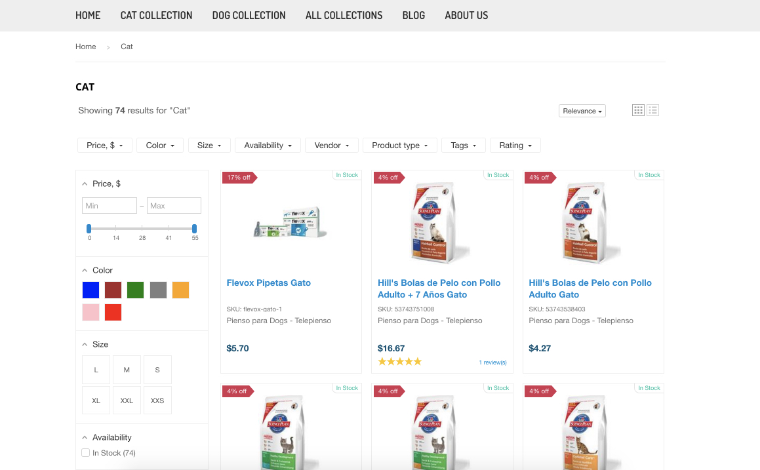Open the Flevox Pipetas Gato product image
Image resolution: width=760 pixels, height=470 pixels.
click(291, 223)
